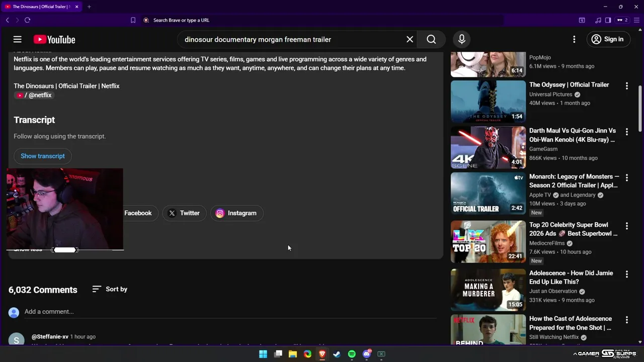Launch Steam from the taskbar
The height and width of the screenshot is (362, 644).
tap(337, 354)
